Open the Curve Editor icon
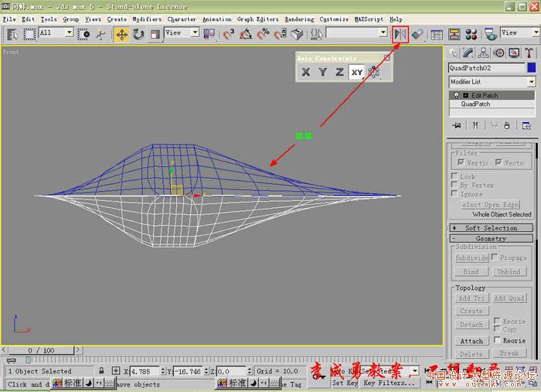Image resolution: width=541 pixels, height=392 pixels. pos(437,35)
